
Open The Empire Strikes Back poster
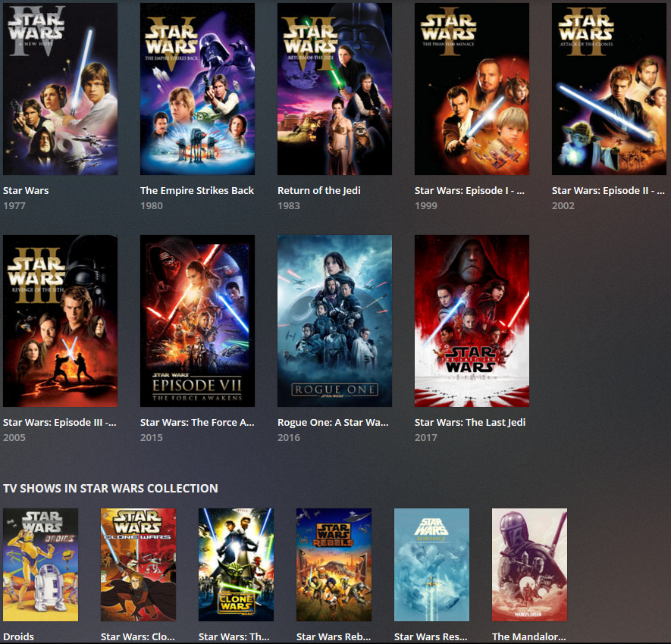(197, 89)
